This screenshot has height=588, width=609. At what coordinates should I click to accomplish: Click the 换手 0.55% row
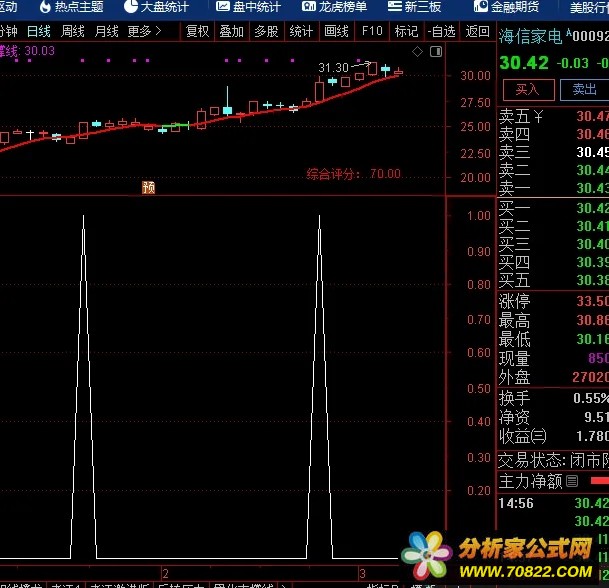click(x=553, y=398)
